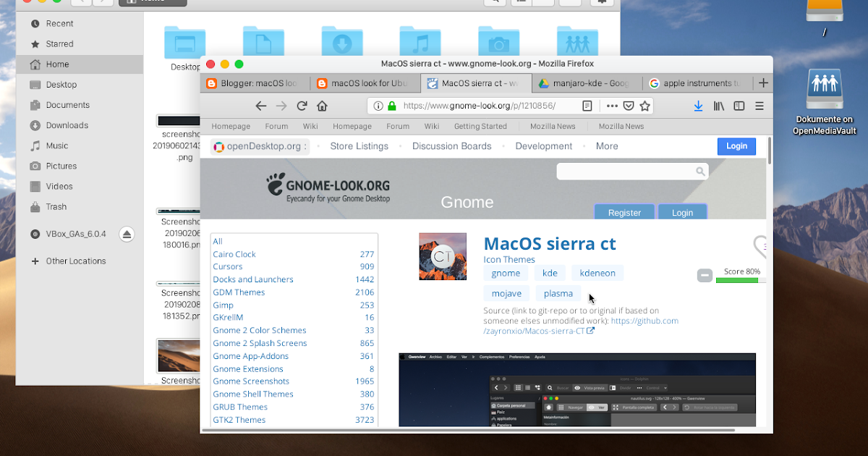Click the Register button
This screenshot has width=868, height=456.
click(x=624, y=212)
